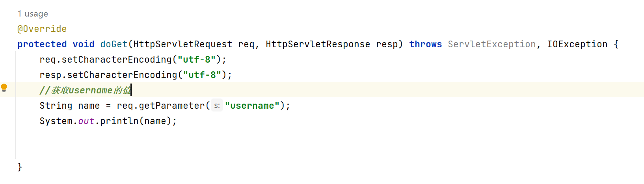The height and width of the screenshot is (184, 644).
Task: Click "utf-8" string in resp.setCharacterEncoding
Action: 202,75
